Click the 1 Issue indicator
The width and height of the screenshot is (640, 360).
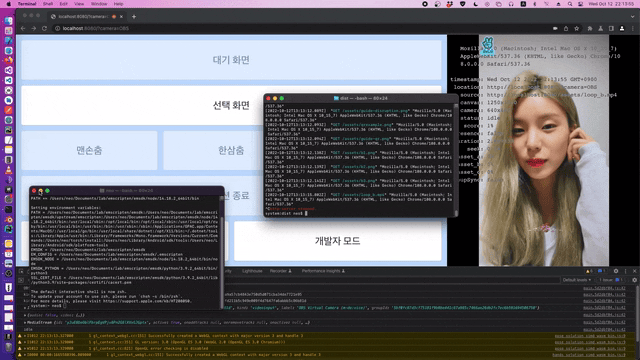tap(611, 280)
